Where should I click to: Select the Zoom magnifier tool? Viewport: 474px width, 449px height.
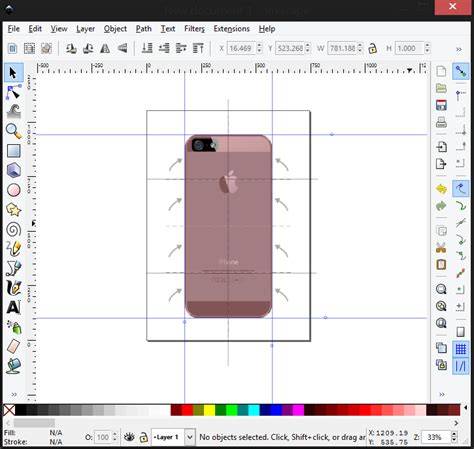coord(13,131)
